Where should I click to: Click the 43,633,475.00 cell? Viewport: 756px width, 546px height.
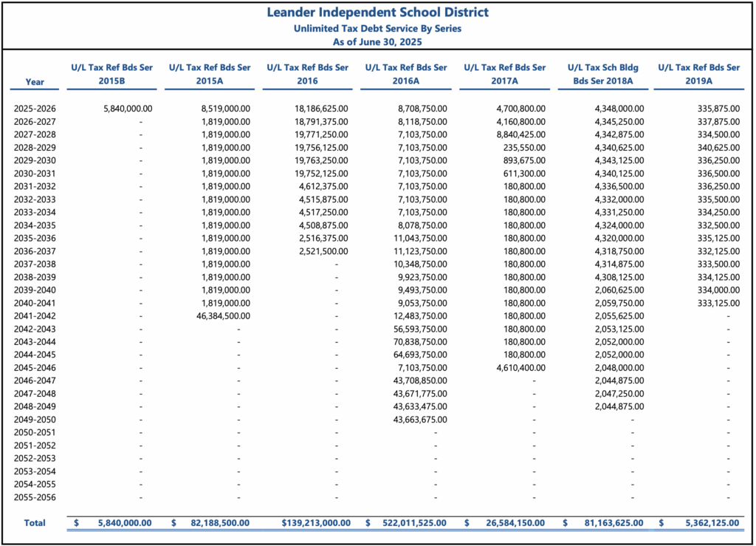click(x=420, y=406)
